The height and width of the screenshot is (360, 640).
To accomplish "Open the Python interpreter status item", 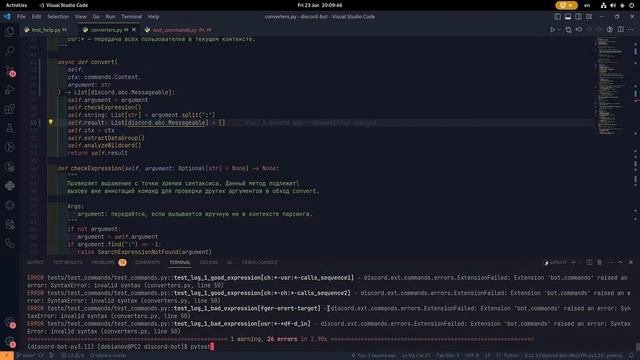I will 573,356.
